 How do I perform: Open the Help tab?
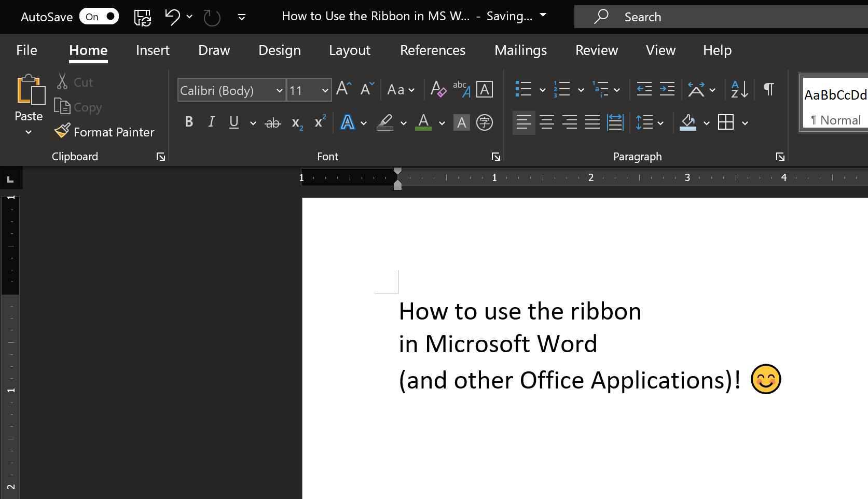[717, 50]
